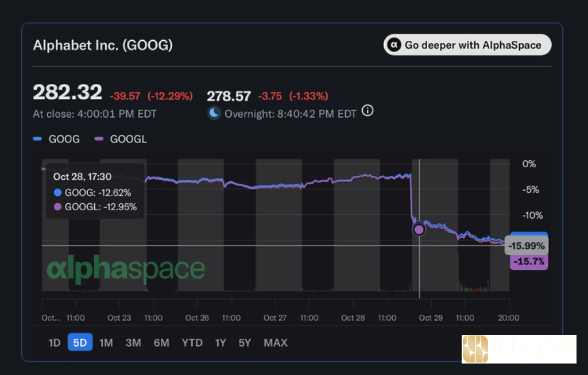Select the 1Y time range

(x=220, y=343)
